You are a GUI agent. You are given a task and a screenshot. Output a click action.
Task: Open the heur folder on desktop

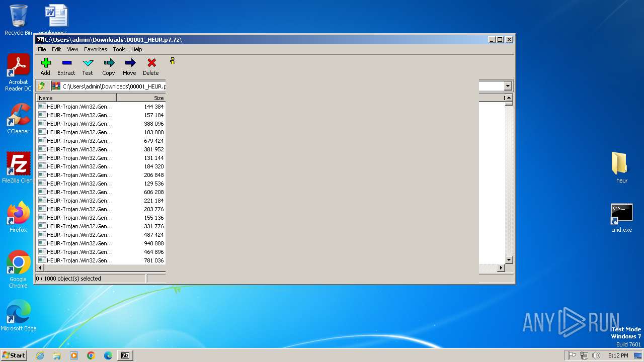622,167
